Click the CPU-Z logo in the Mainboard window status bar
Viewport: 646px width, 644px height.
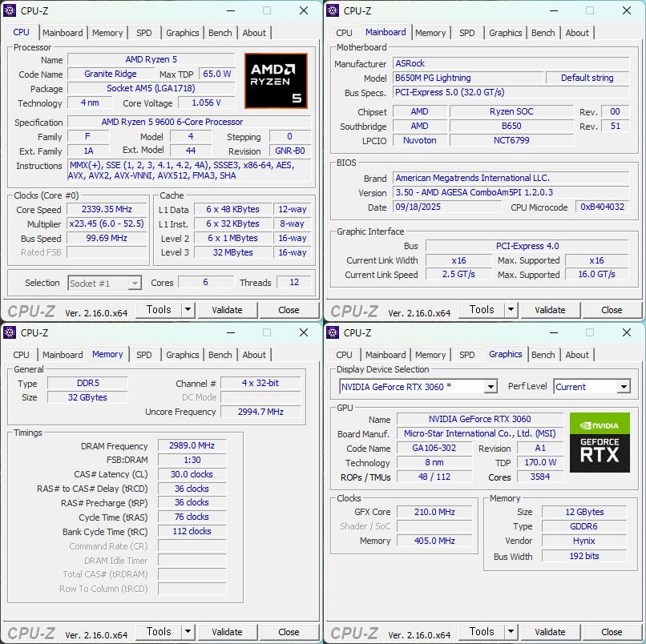pyautogui.click(x=353, y=310)
